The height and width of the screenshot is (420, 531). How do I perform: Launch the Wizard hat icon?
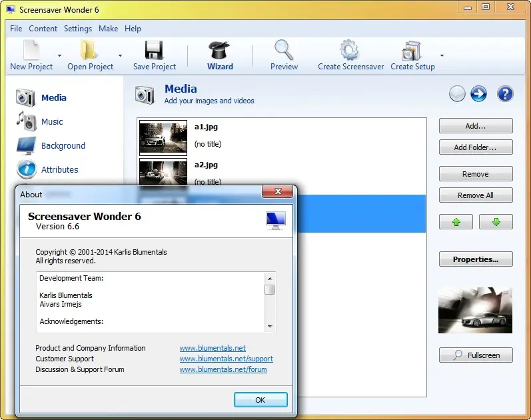[219, 50]
